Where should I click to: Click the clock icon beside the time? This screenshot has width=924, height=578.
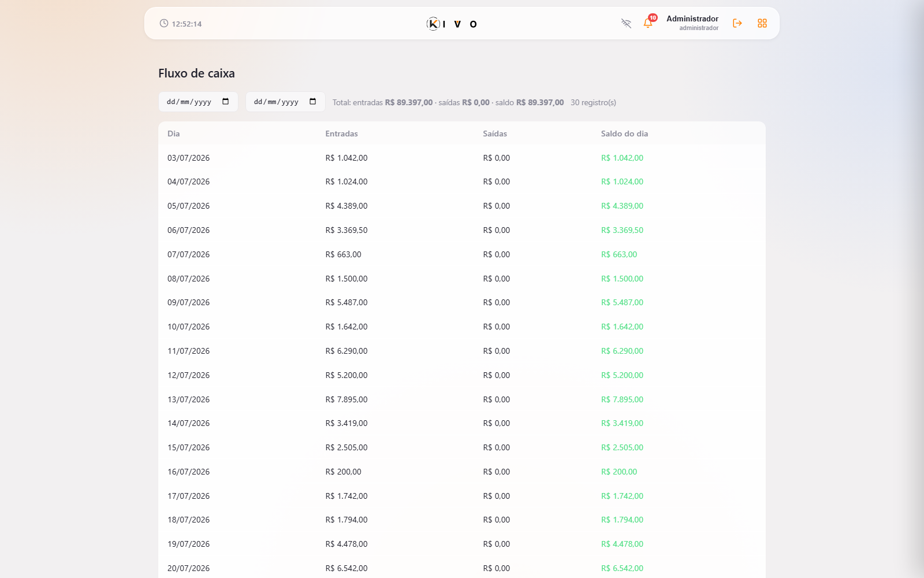[164, 23]
